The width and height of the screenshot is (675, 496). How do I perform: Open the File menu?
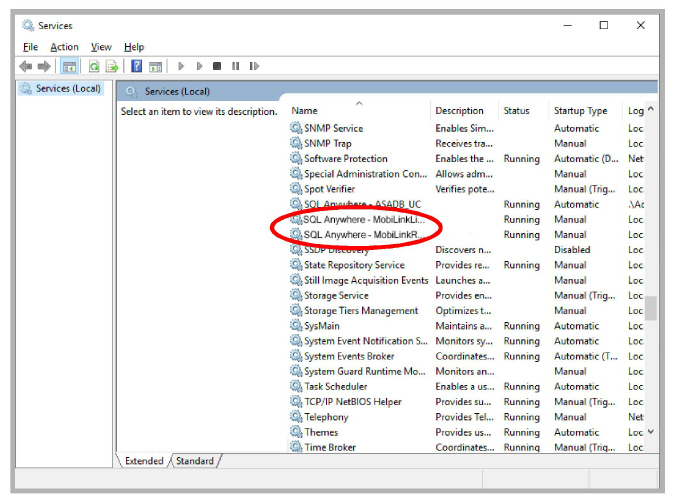30,47
